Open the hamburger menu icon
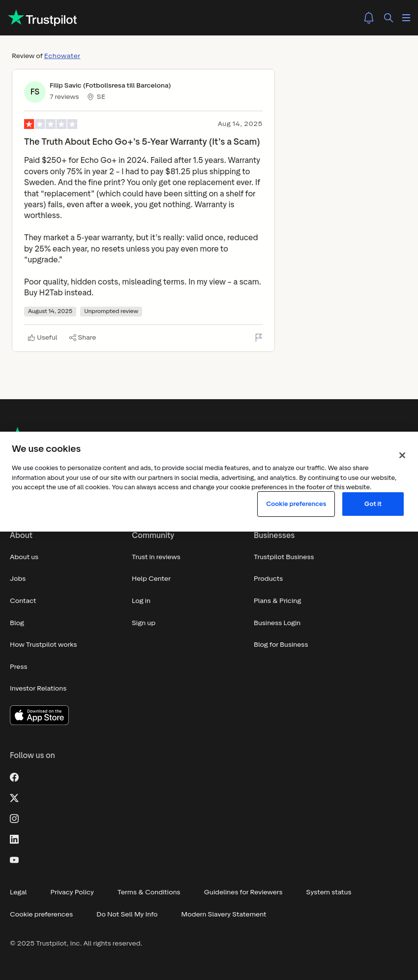The width and height of the screenshot is (418, 980). point(406,18)
